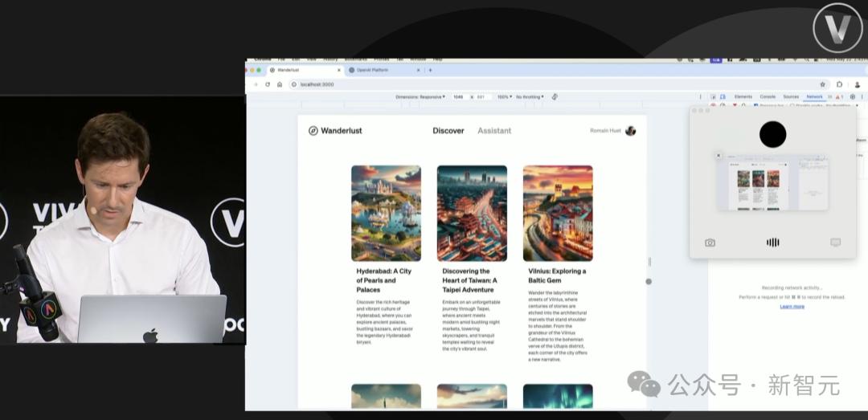Screen dimensions: 868x420
Task: Click the Learn more link
Action: click(x=792, y=307)
